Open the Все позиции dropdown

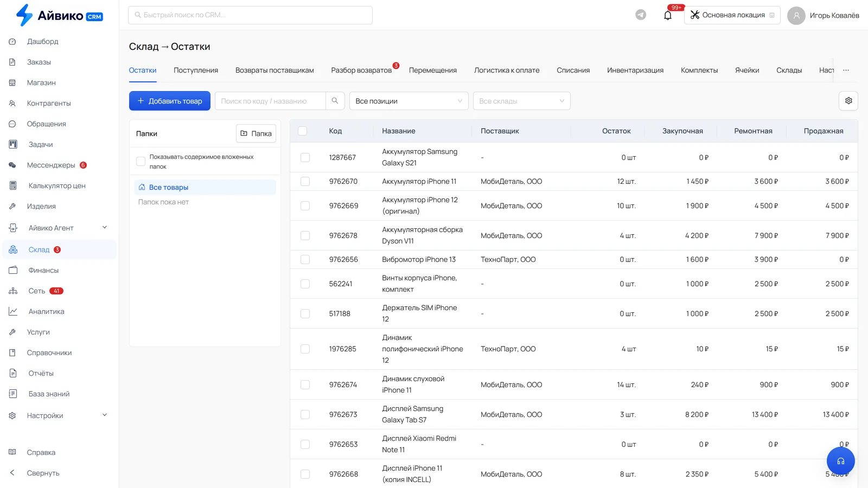[x=409, y=101]
